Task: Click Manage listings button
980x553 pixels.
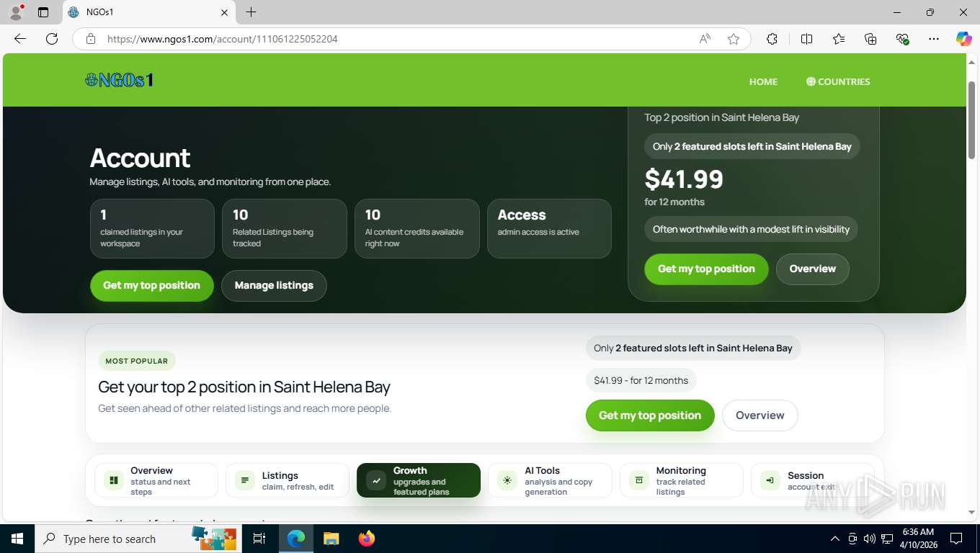Action: pos(274,285)
